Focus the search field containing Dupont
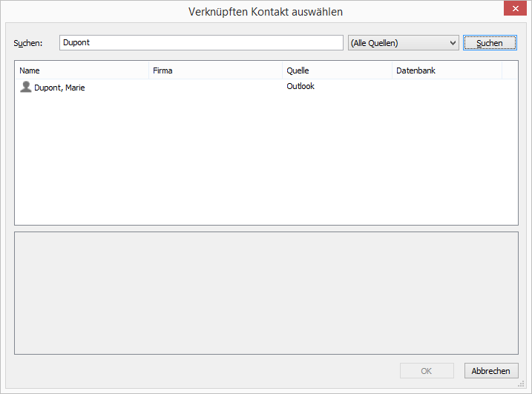This screenshot has height=394, width=532. pos(201,43)
